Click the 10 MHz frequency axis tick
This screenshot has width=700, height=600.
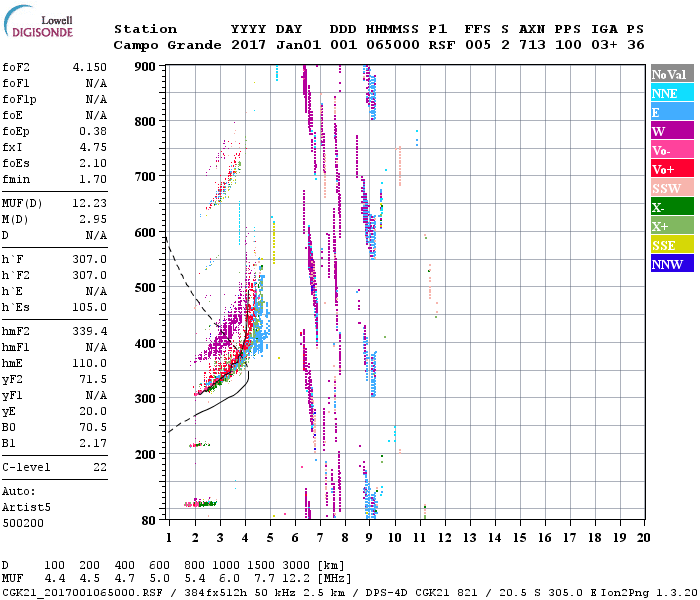click(x=394, y=537)
